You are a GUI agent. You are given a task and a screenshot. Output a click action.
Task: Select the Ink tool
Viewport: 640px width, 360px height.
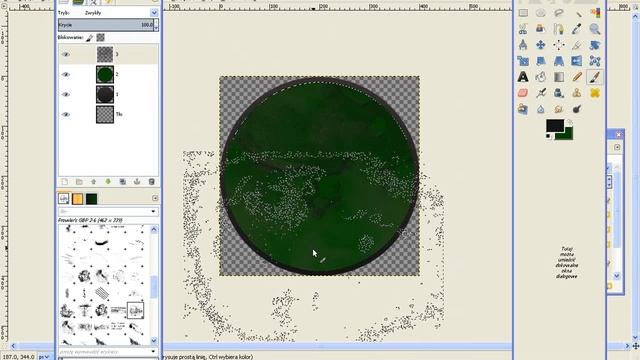pos(559,93)
